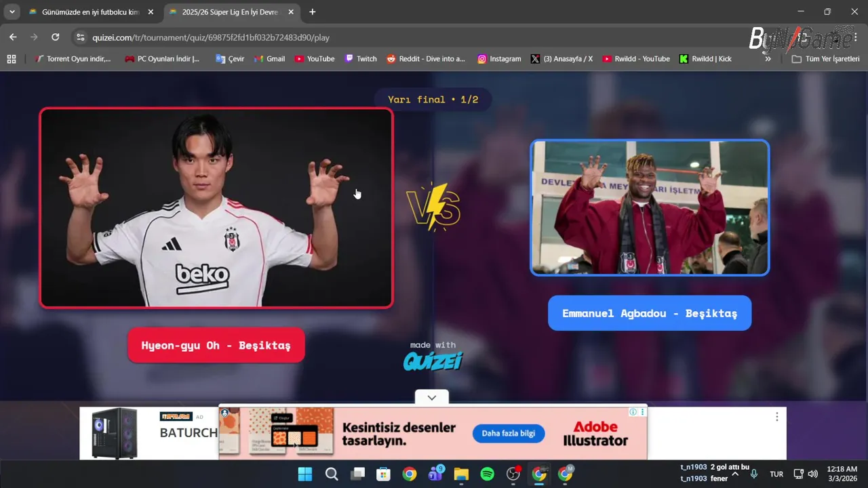868x488 pixels.
Task: Open network settings tray icon
Action: (x=799, y=474)
